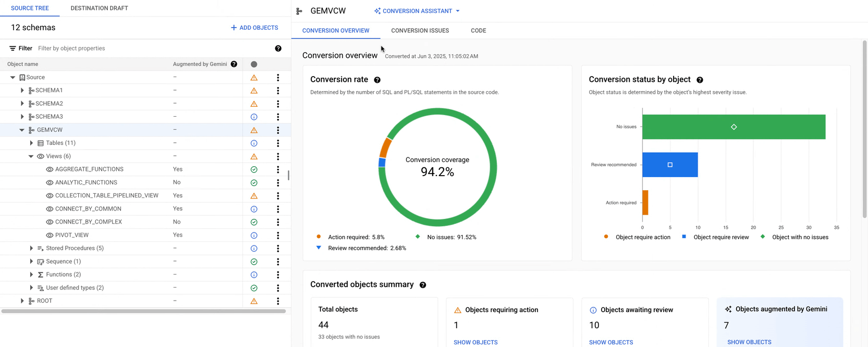868x347 pixels.
Task: Switch to the Conversion Issues tab
Action: coord(420,31)
